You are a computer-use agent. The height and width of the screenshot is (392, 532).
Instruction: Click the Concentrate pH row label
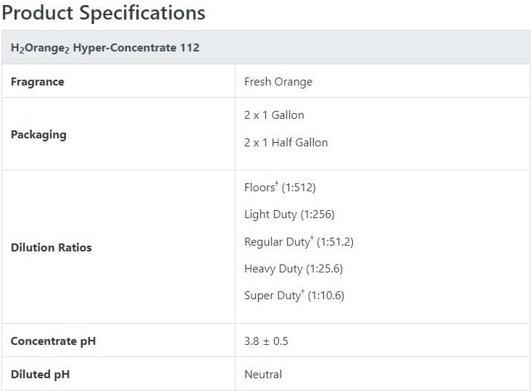[53, 341]
